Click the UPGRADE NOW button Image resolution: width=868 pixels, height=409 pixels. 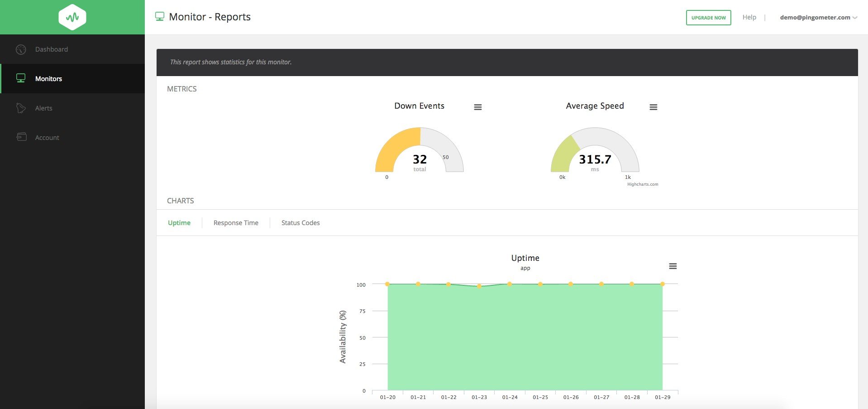709,18
